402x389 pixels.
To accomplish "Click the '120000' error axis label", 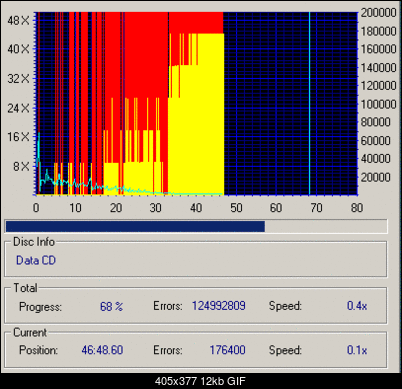I will tap(379, 86).
